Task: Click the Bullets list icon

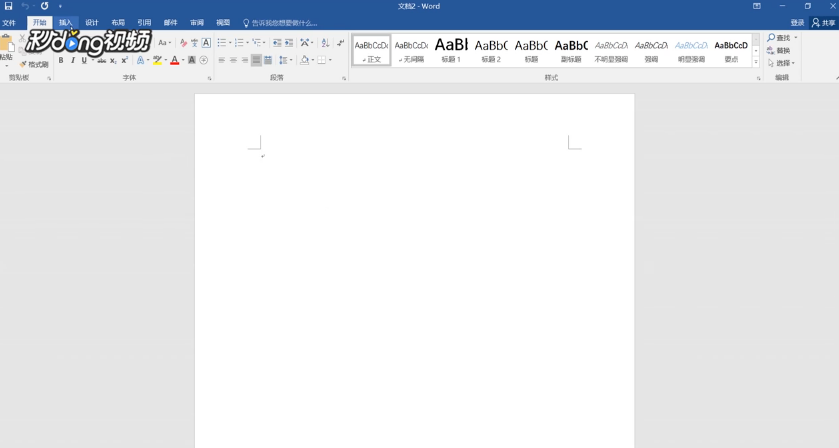Action: coord(222,43)
